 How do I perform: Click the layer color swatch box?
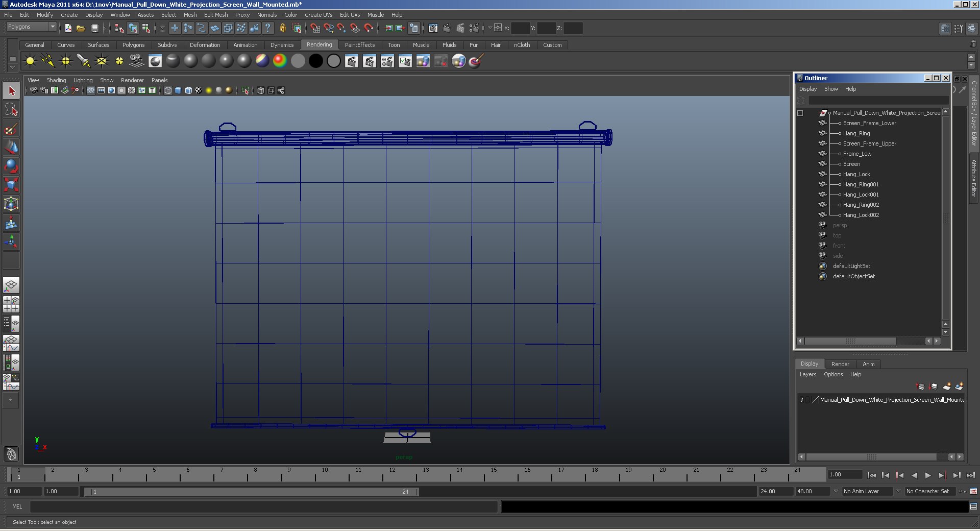tap(815, 400)
